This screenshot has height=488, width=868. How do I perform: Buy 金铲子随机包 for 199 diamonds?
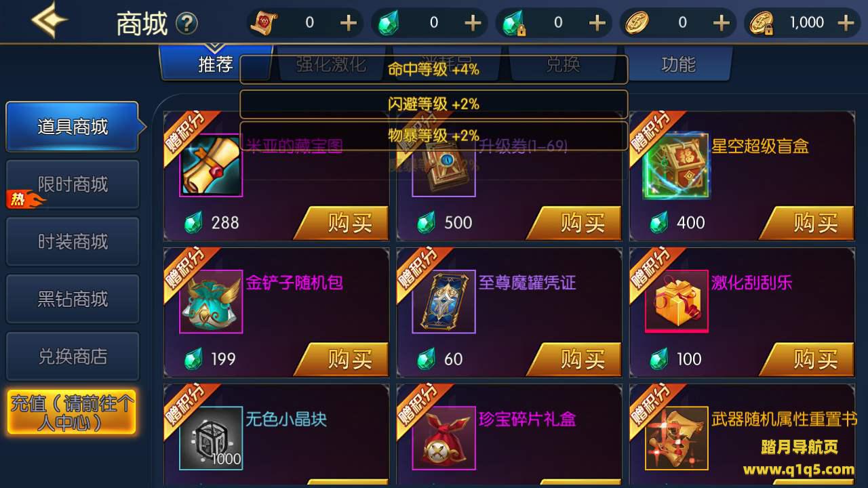pyautogui.click(x=342, y=359)
